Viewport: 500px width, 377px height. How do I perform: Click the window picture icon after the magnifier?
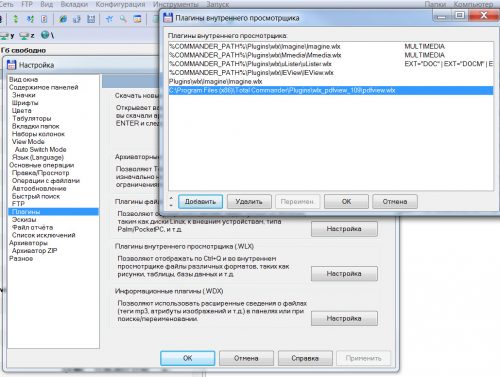pyautogui.click(x=137, y=19)
